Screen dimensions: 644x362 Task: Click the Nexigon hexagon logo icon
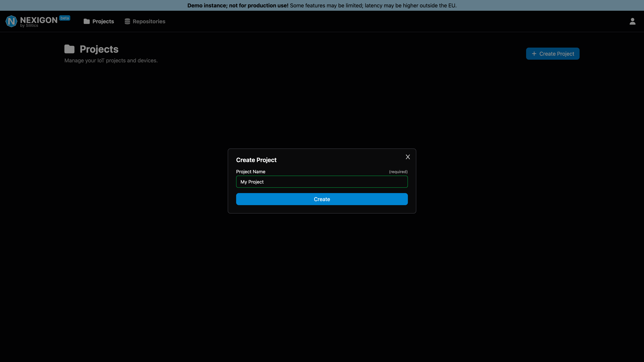[11, 21]
